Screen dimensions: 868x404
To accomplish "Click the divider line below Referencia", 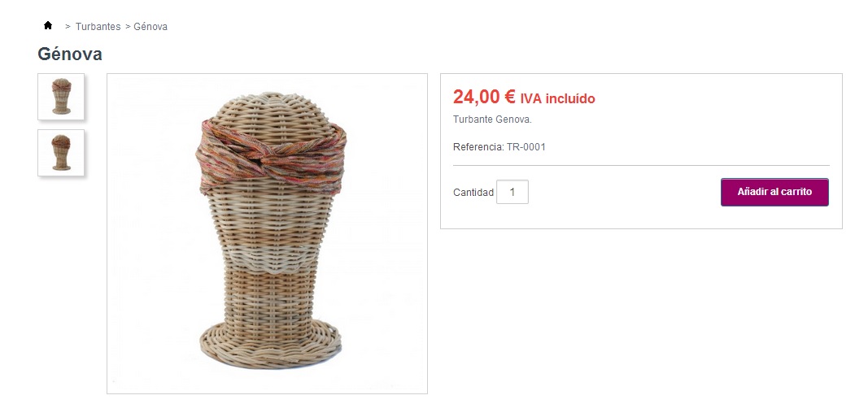I will coord(641,166).
